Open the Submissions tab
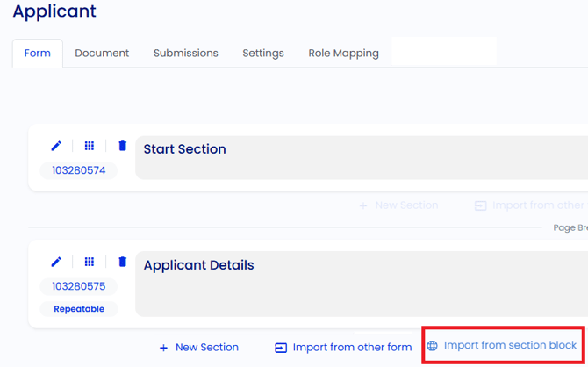This screenshot has width=588, height=367. point(186,54)
